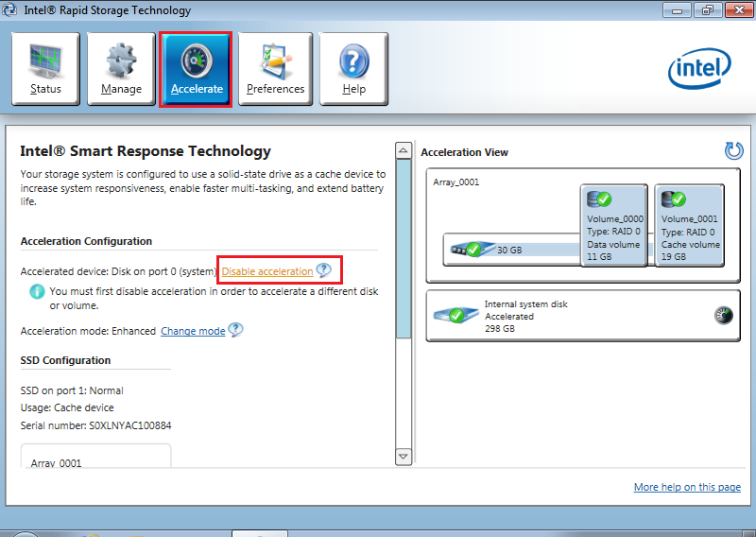This screenshot has height=537, width=756.
Task: Open the Status toolbar section
Action: [x=45, y=68]
